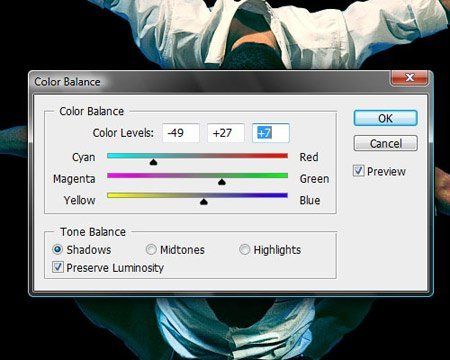
Task: Click the Green label
Action: tap(314, 179)
